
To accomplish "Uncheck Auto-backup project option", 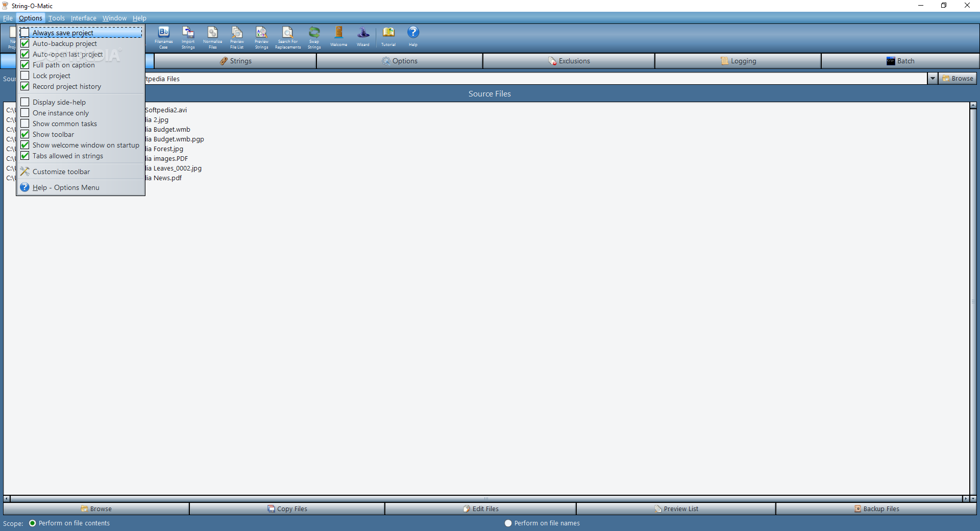I will 25,43.
